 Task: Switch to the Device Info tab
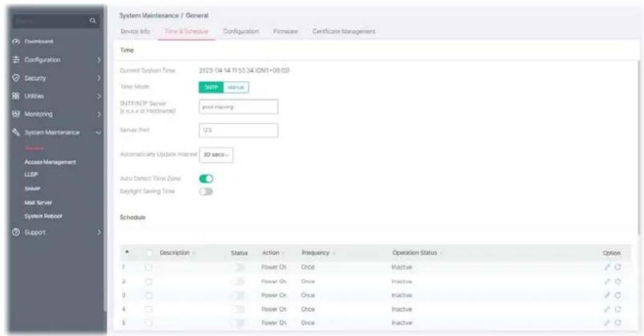(135, 31)
